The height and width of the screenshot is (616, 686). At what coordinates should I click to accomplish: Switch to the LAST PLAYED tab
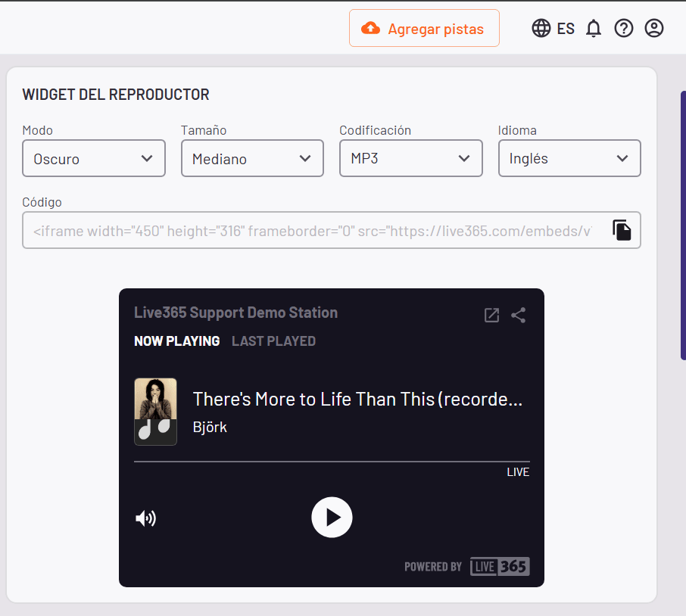tap(273, 341)
